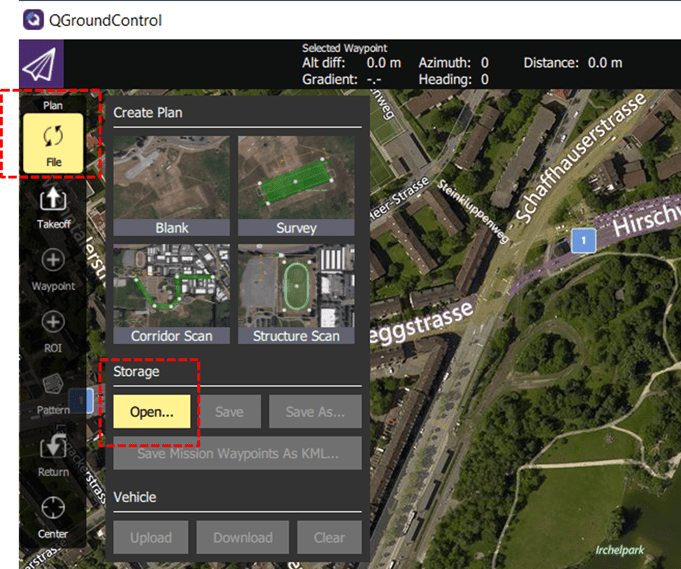The height and width of the screenshot is (569, 681).
Task: Click the Alt diff 0.0 m value
Action: (383, 63)
